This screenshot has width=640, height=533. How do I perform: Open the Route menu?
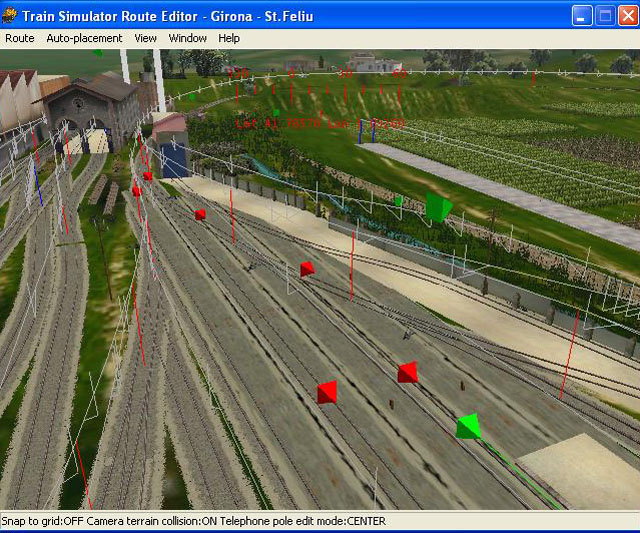click(x=20, y=38)
